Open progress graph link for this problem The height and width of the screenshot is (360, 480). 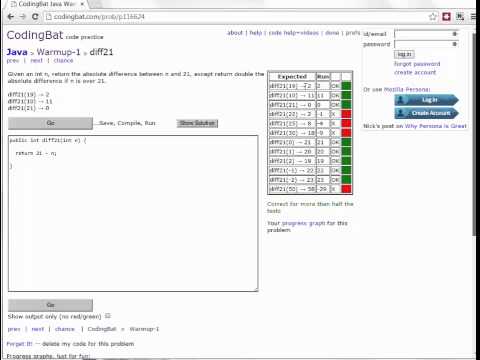click(303, 223)
